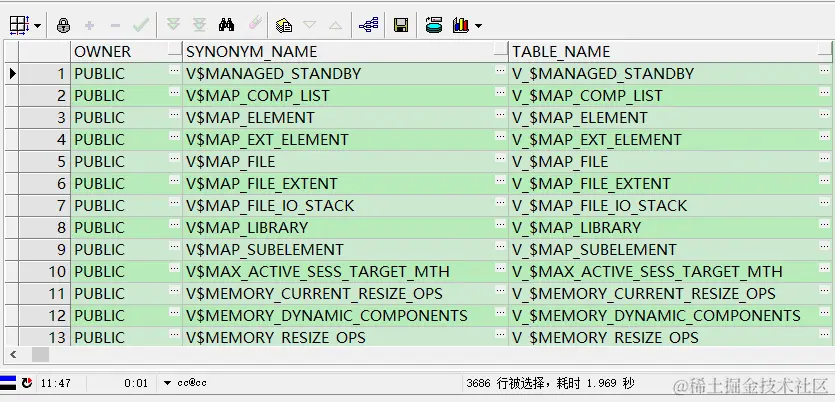Screen dimensions: 835x402
Task: Toggle the edit data padlock
Action: tap(63, 25)
